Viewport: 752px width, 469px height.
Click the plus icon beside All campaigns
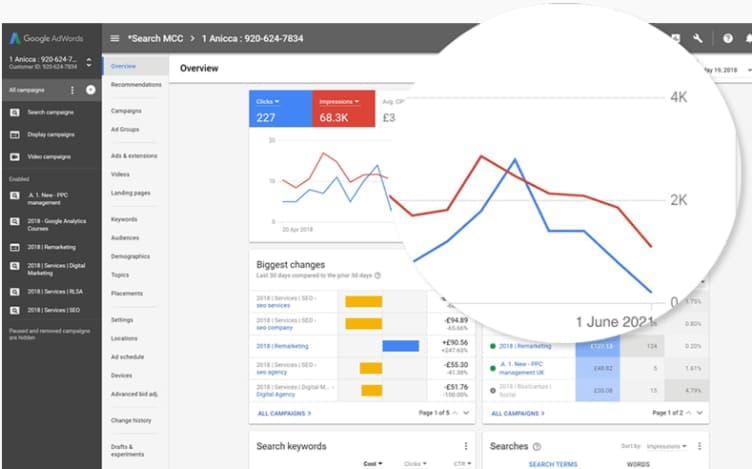coord(90,90)
